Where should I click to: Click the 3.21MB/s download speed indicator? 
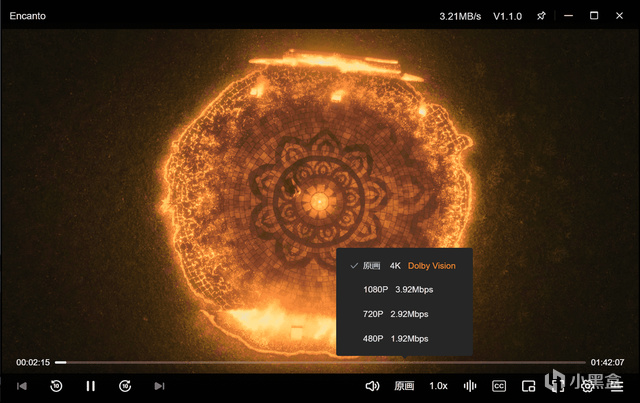pos(460,16)
